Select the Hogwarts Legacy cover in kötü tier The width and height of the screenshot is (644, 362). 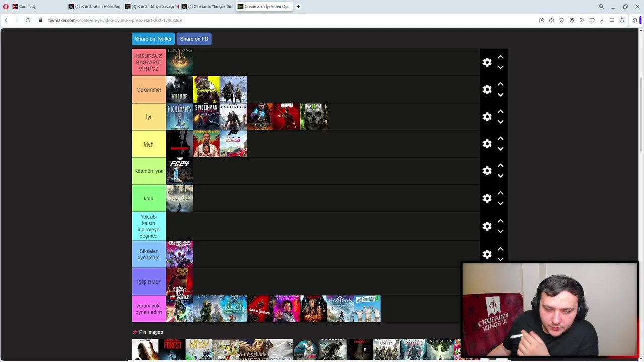[180, 198]
